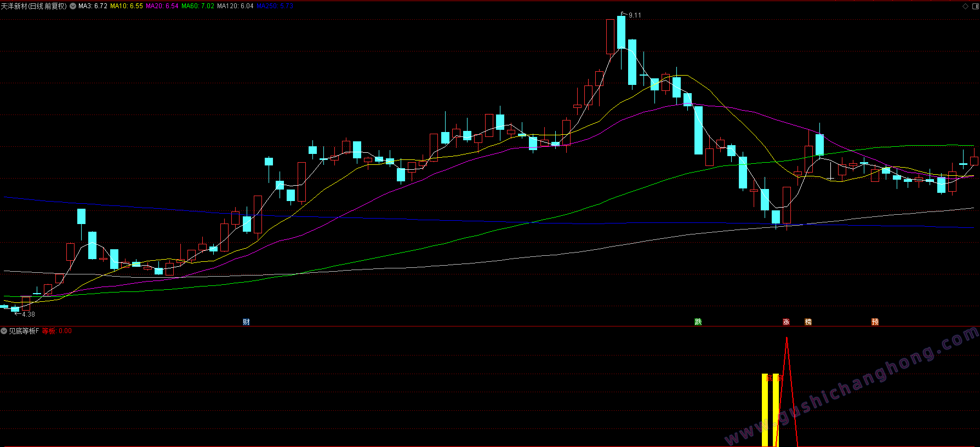980x447 pixels.
Task: Click the blue 财 event marker
Action: tap(246, 322)
